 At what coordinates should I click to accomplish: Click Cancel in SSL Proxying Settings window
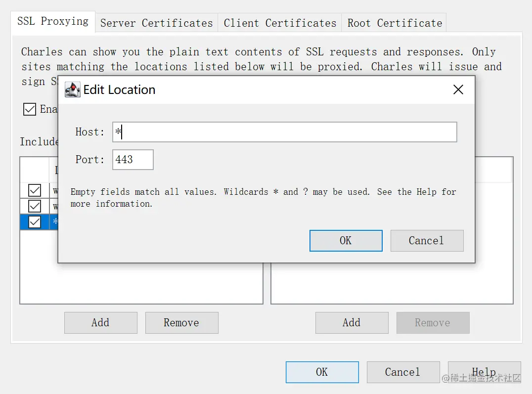point(403,372)
